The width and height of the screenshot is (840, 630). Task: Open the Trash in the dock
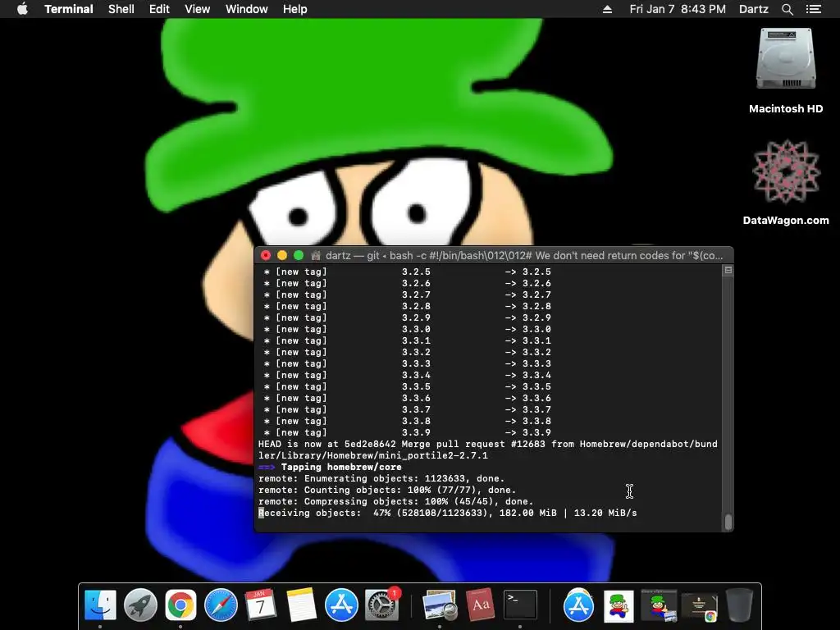(739, 605)
